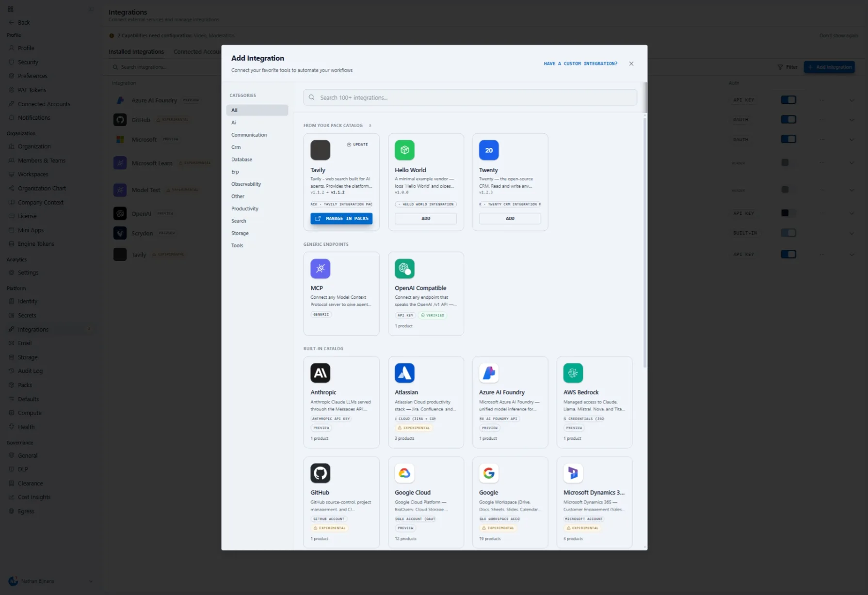Choose the Microsoft Dynamics 365 icon
This screenshot has height=595, width=868.
tap(573, 473)
